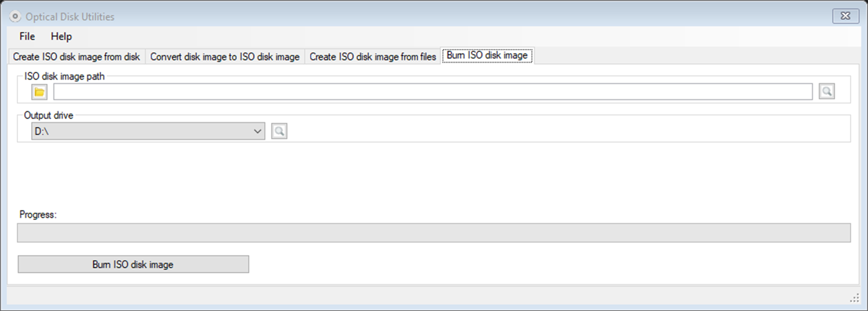The image size is (868, 311).
Task: Click into the ISO disk image path field
Action: (432, 92)
